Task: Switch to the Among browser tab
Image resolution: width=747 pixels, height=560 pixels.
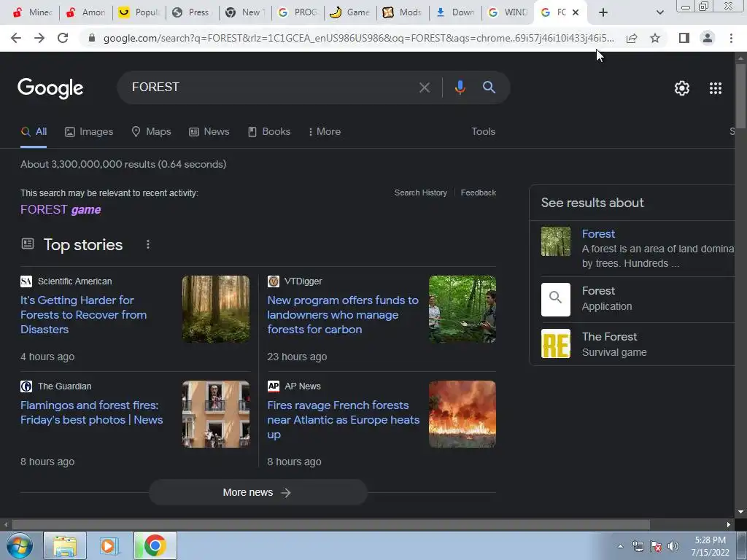Action: (86, 12)
